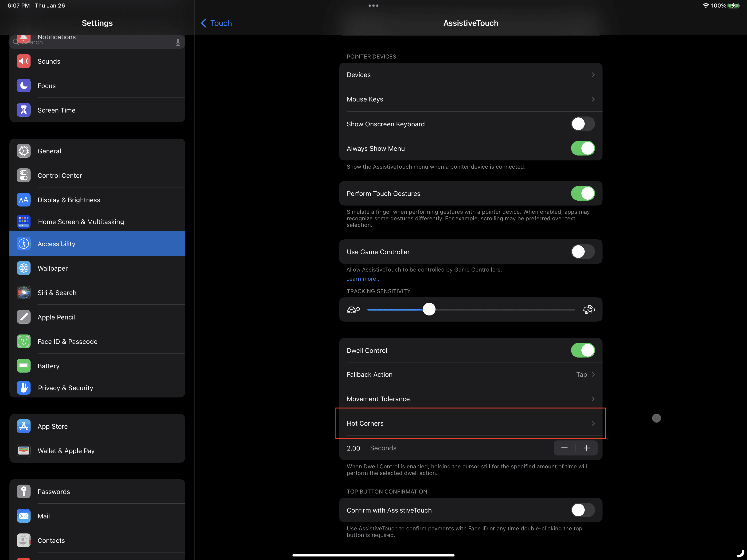Open Devices chevron row
Image resolution: width=747 pixels, height=560 pixels.
(471, 75)
